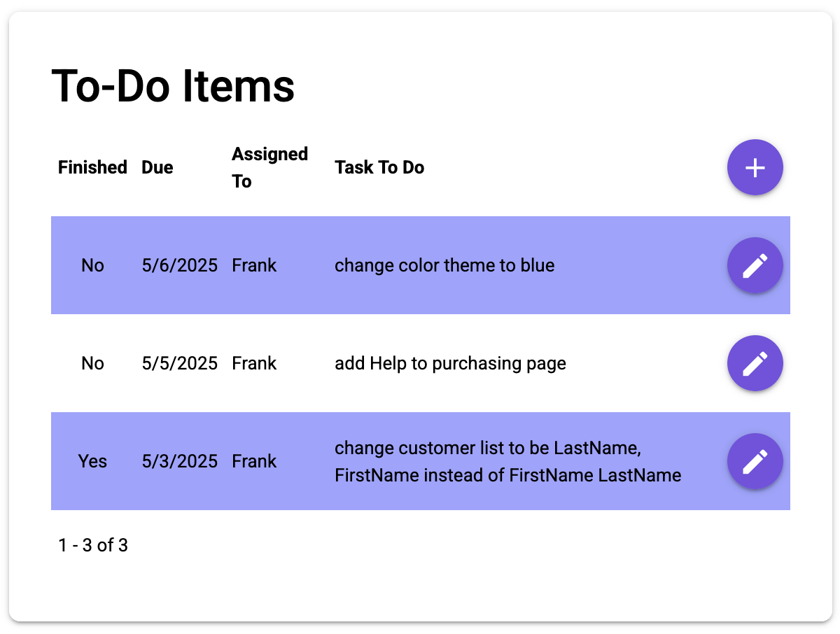Select the due date 5/5/2025 cell
840x634 pixels.
pos(180,363)
